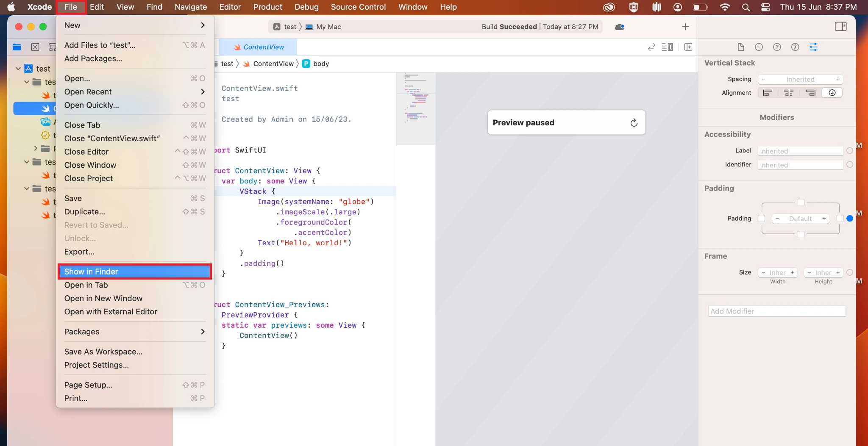Select the Attributes inspector sliders icon
Screen dimensions: 868x446
point(813,47)
